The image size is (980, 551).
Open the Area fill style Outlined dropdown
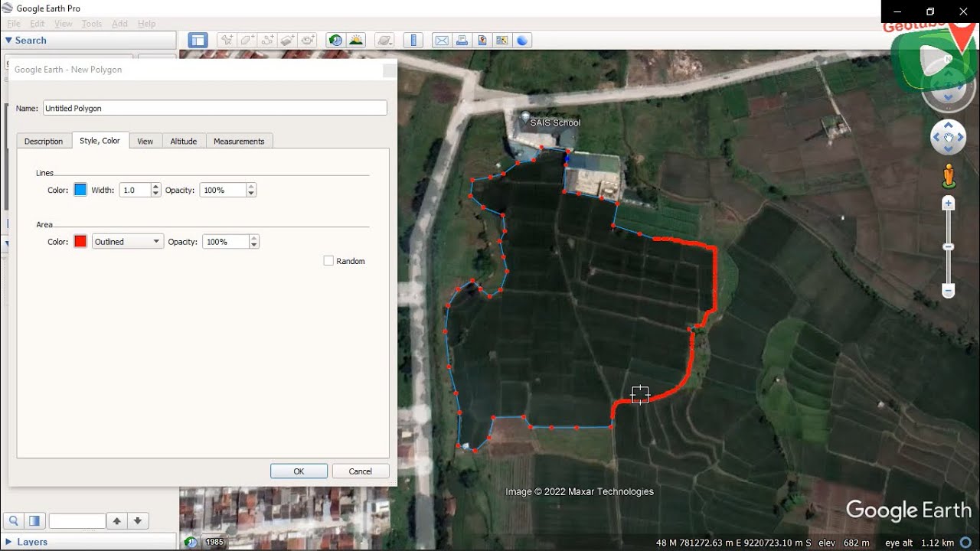128,242
